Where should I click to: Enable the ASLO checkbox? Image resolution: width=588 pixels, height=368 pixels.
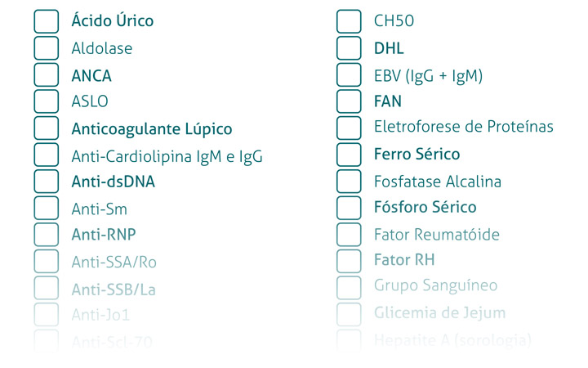coord(46,101)
